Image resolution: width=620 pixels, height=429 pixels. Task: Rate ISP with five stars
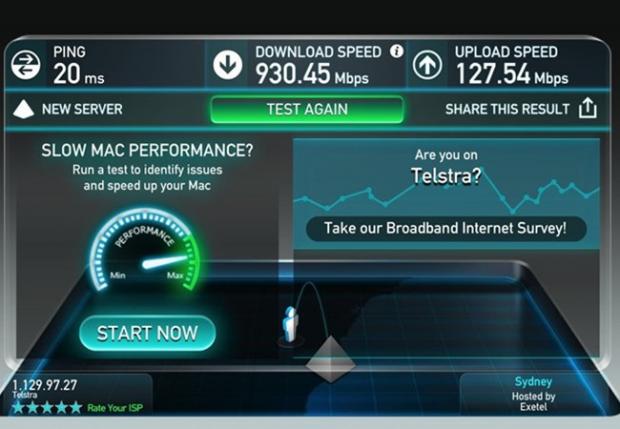coord(47,407)
